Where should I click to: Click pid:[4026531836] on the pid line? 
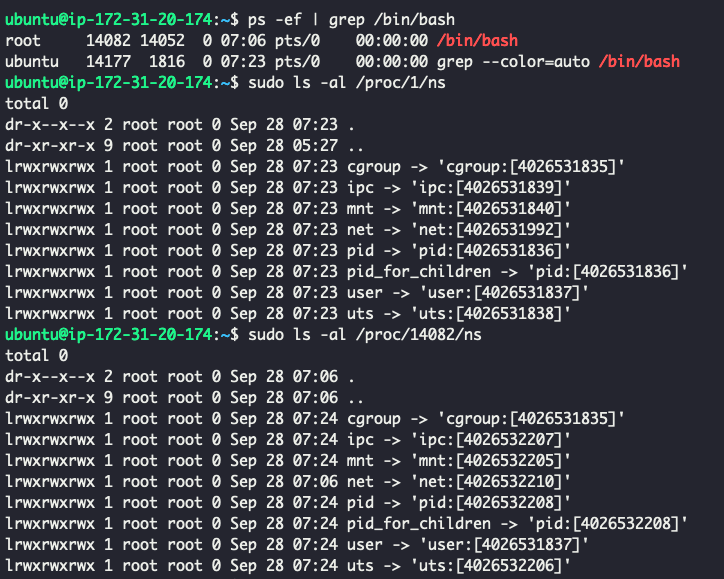(490, 251)
